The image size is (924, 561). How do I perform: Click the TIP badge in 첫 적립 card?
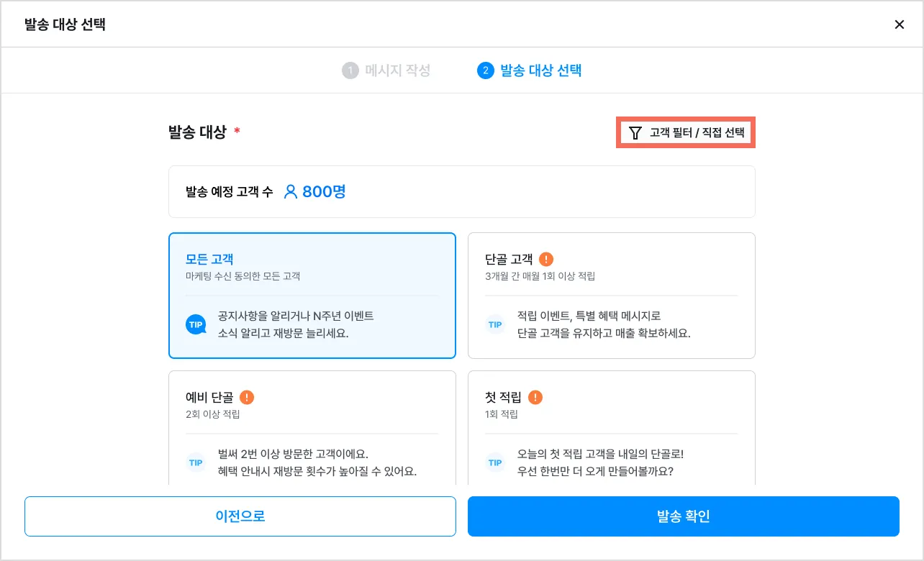coord(495,463)
